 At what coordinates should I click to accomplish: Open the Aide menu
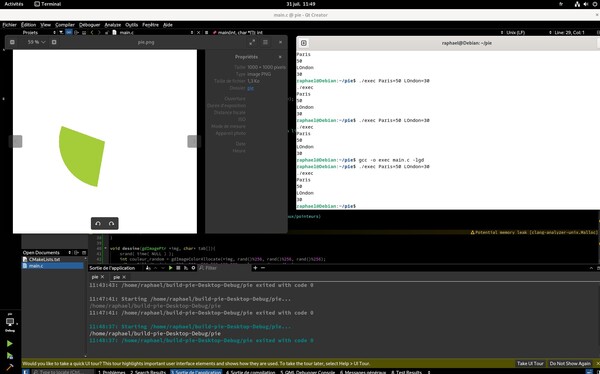click(x=168, y=25)
